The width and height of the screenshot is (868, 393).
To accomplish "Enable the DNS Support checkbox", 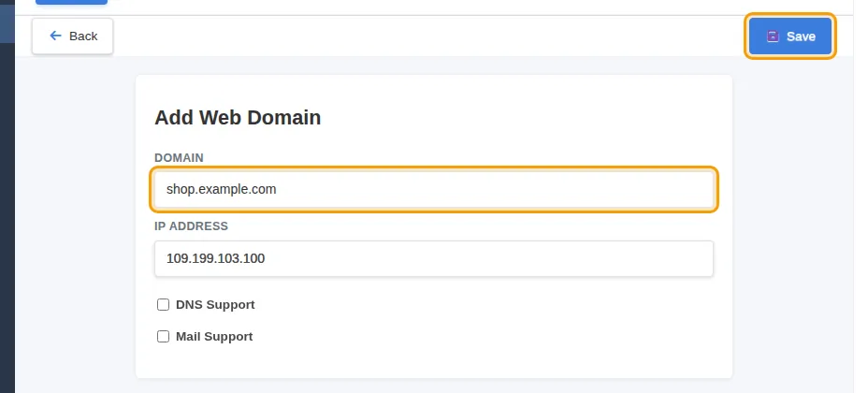I will [x=163, y=304].
